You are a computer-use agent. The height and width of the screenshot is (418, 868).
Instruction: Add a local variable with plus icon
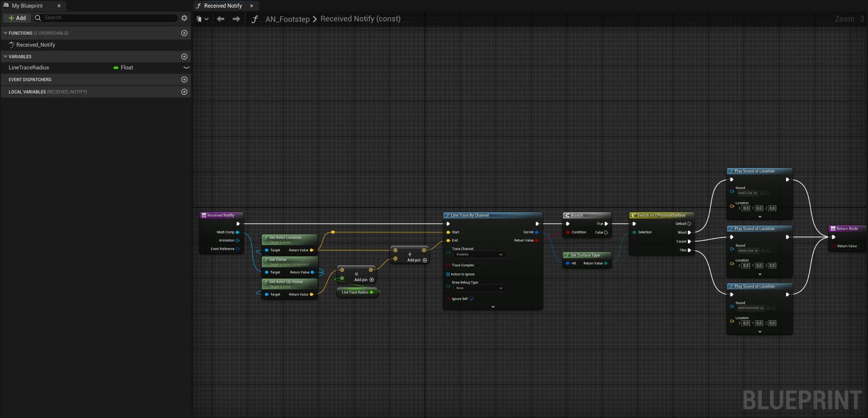[x=185, y=92]
